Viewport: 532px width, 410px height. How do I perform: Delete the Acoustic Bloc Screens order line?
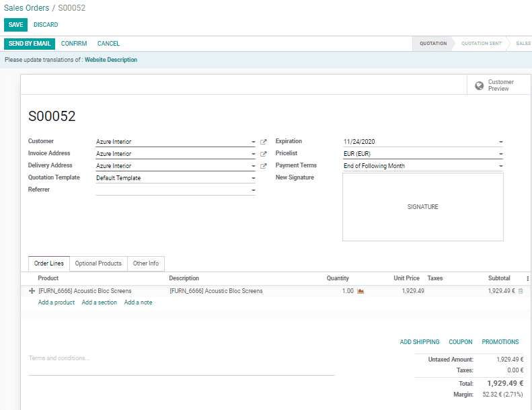pos(521,291)
